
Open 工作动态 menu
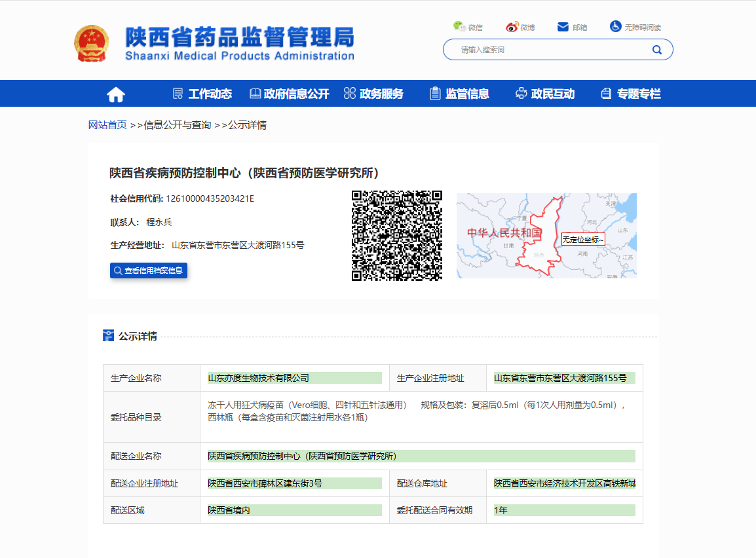202,94
